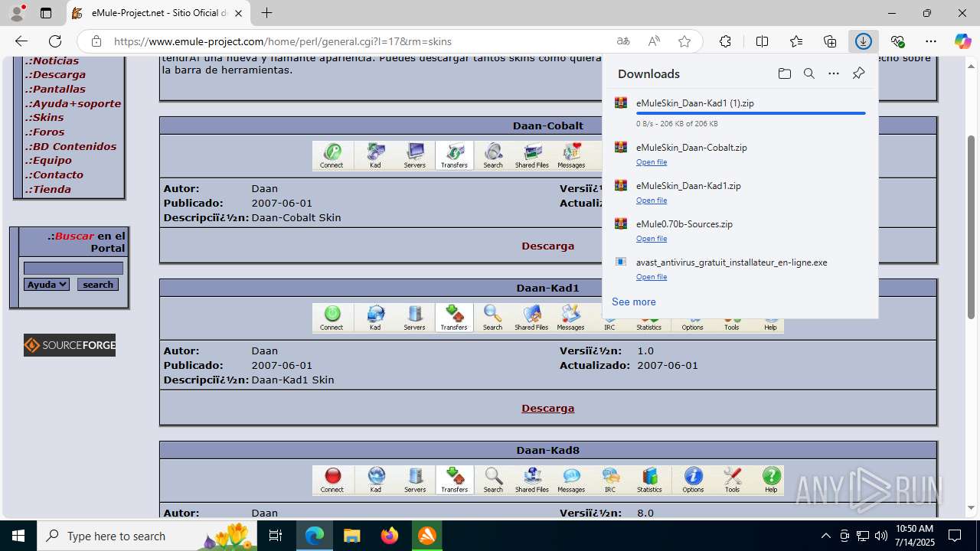Search downloads with magnifier icon
This screenshot has width=980, height=551.
tap(808, 73)
